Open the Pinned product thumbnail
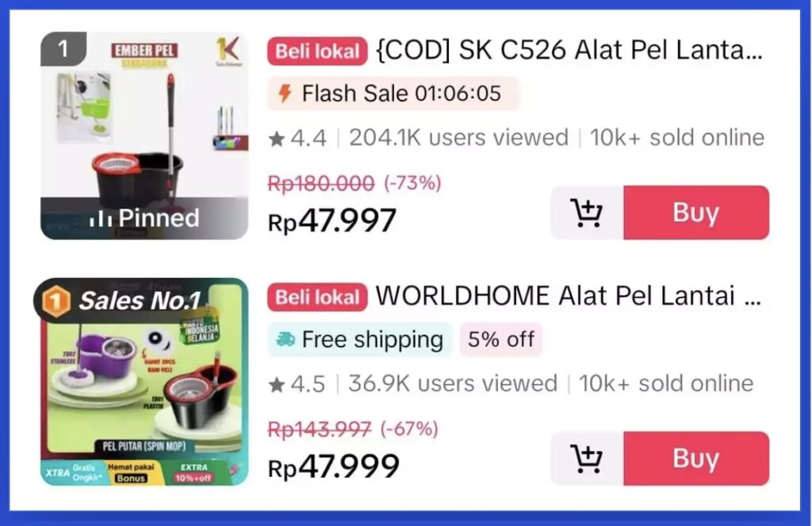Image resolution: width=812 pixels, height=526 pixels. (144, 136)
